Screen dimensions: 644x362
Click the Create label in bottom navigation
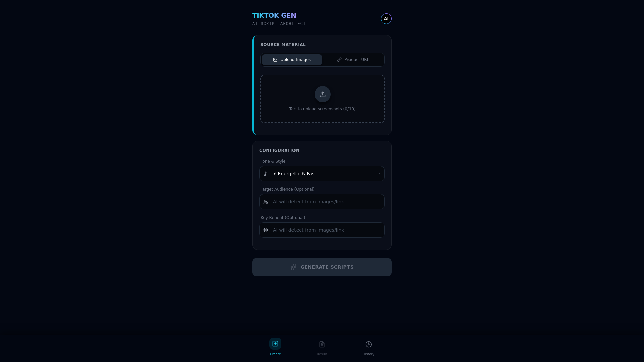275,354
